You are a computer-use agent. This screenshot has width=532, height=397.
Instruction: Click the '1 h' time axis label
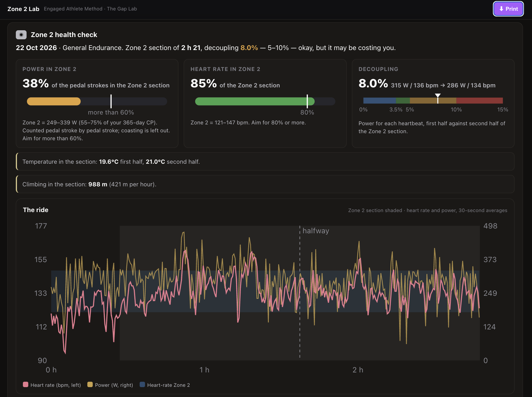(x=204, y=370)
